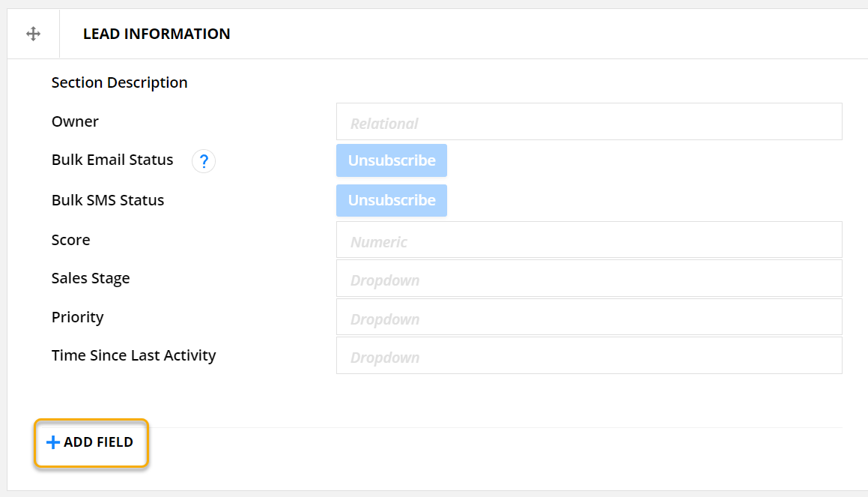Open the Priority dropdown field
The width and height of the screenshot is (868, 497).
[x=589, y=317]
